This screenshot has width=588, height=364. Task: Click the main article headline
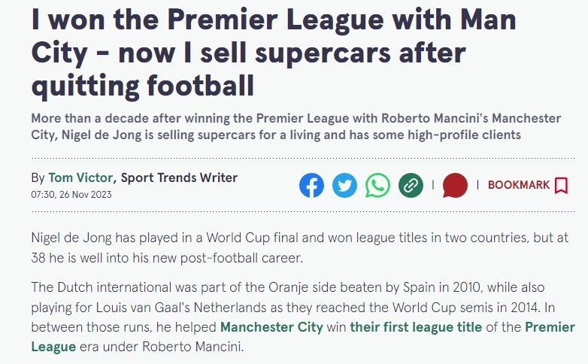tap(274, 53)
